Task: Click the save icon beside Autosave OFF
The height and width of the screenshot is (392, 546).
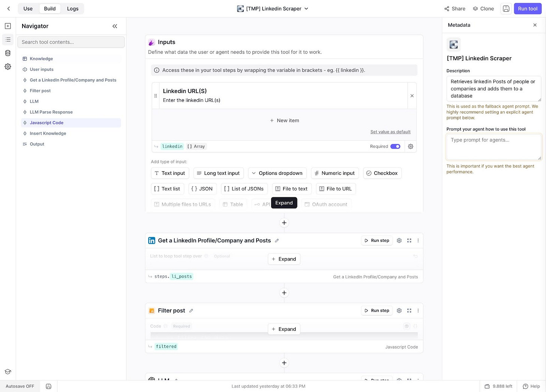Action: tap(49, 386)
